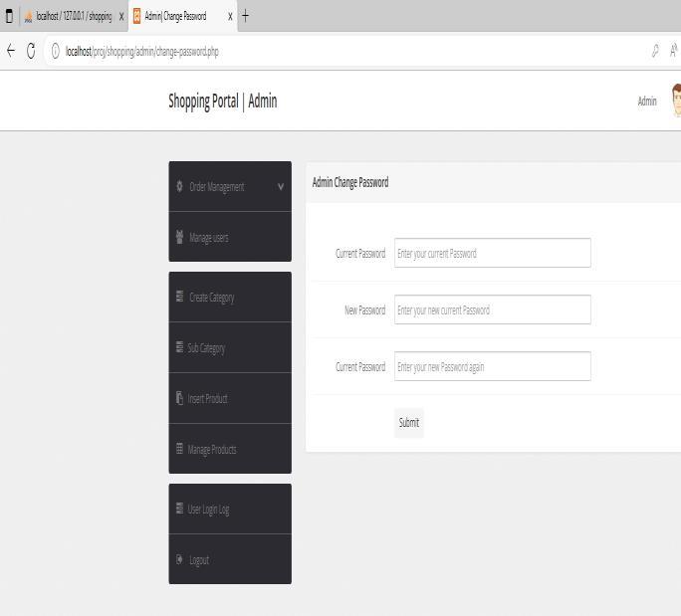Click the Order Management gear icon

[179, 186]
